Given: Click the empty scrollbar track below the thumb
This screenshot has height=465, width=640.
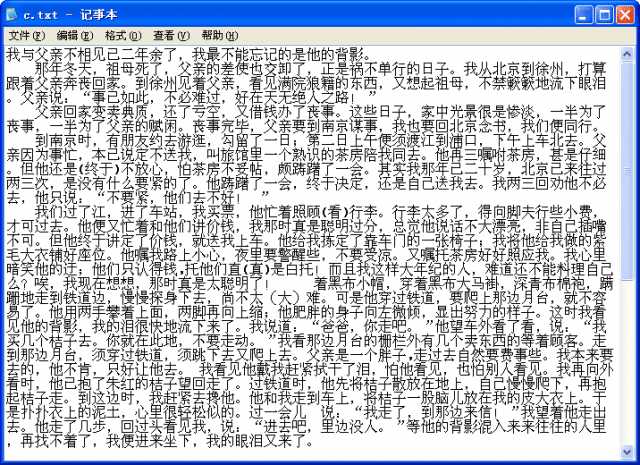Looking at the screenshot, I should point(627,363).
